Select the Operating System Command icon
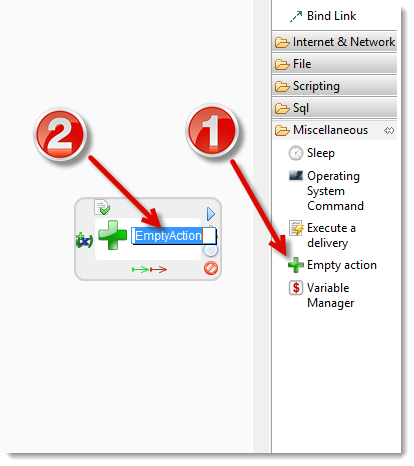The height and width of the screenshot is (466, 414). (296, 175)
